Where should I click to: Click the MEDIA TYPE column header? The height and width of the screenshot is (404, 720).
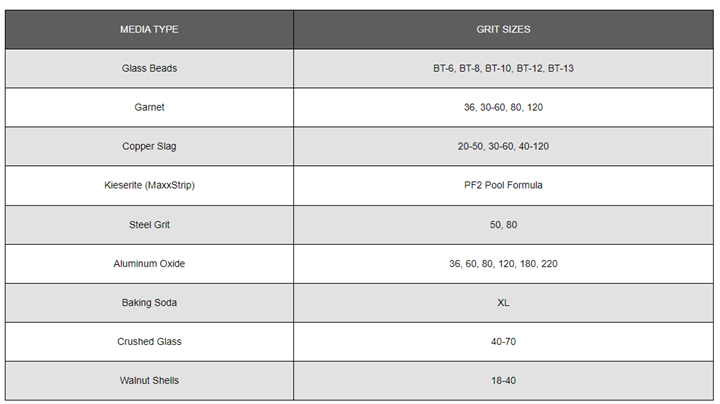click(x=149, y=29)
